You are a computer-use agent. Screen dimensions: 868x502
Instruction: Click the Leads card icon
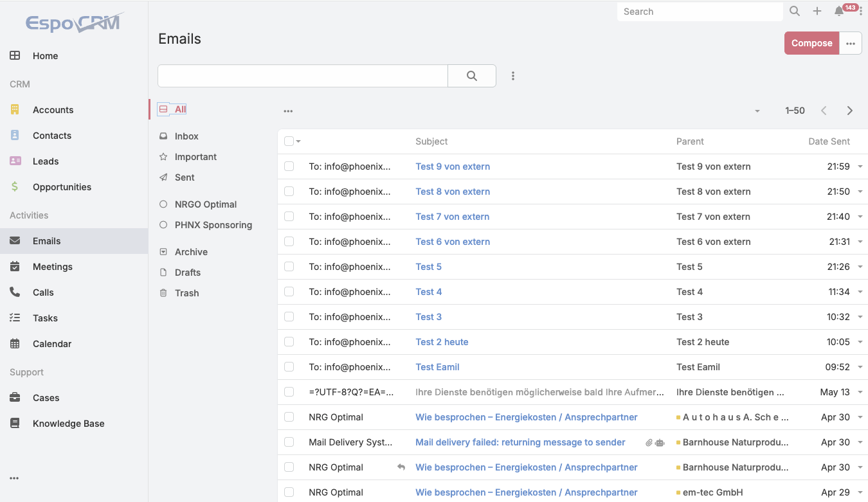[15, 161]
